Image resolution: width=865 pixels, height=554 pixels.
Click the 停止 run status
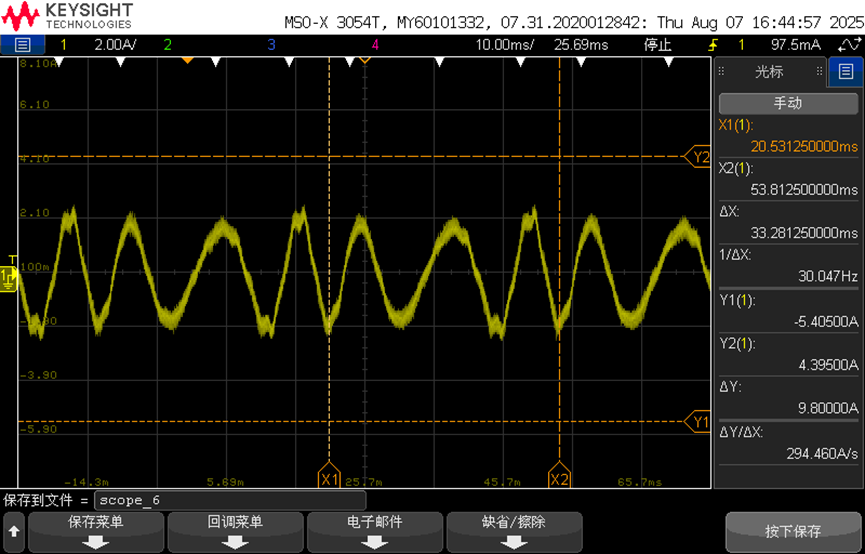point(658,45)
